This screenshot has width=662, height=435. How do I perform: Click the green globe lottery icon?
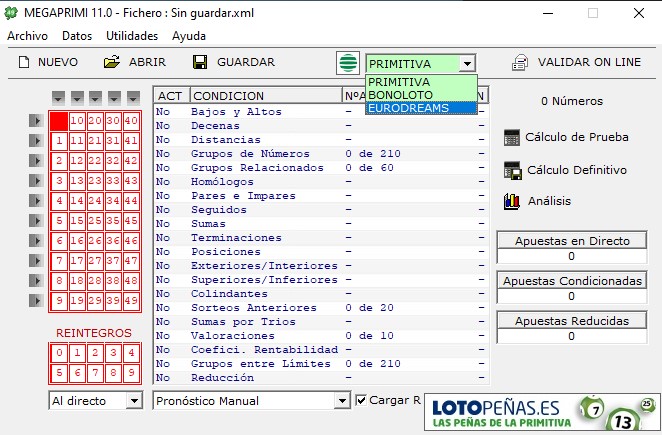(x=348, y=63)
